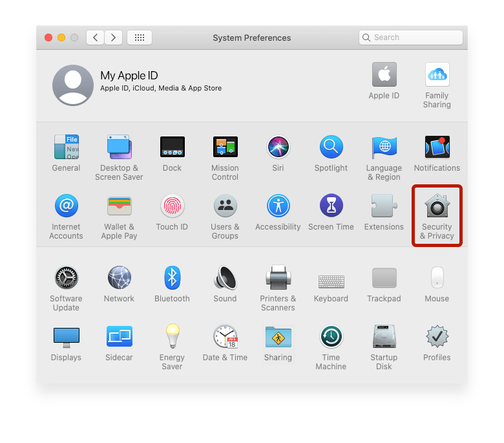This screenshot has width=504, height=443.
Task: Open Siri preferences
Action: point(278,147)
